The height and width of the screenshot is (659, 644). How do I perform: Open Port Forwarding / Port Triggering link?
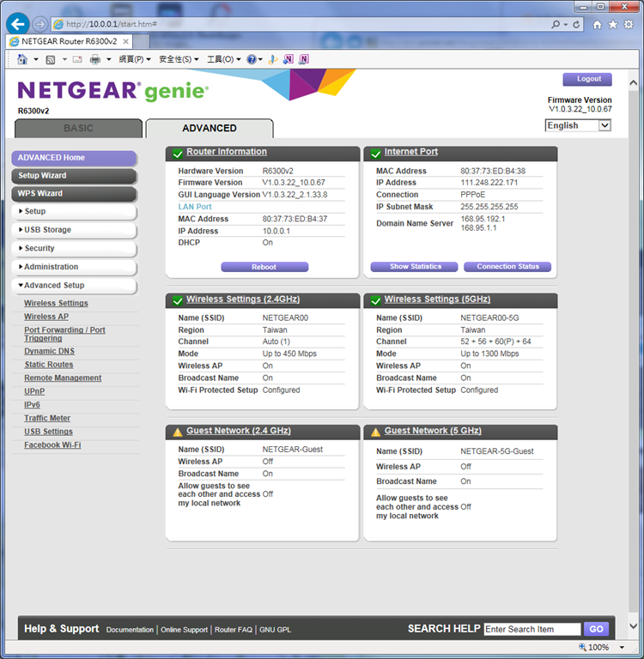click(64, 334)
